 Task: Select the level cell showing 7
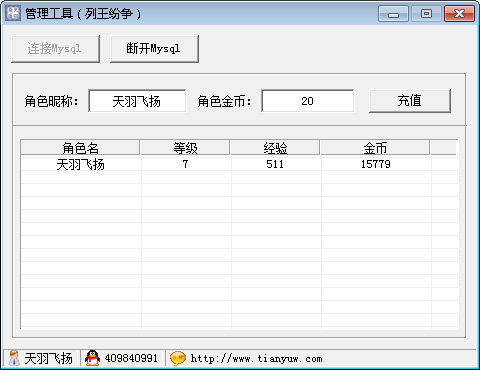click(185, 164)
